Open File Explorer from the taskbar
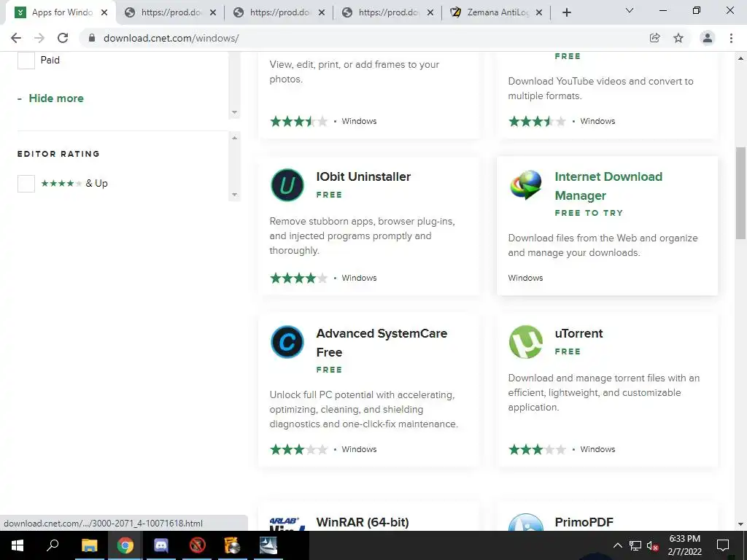Screen dimensions: 747x560 (x=89, y=545)
